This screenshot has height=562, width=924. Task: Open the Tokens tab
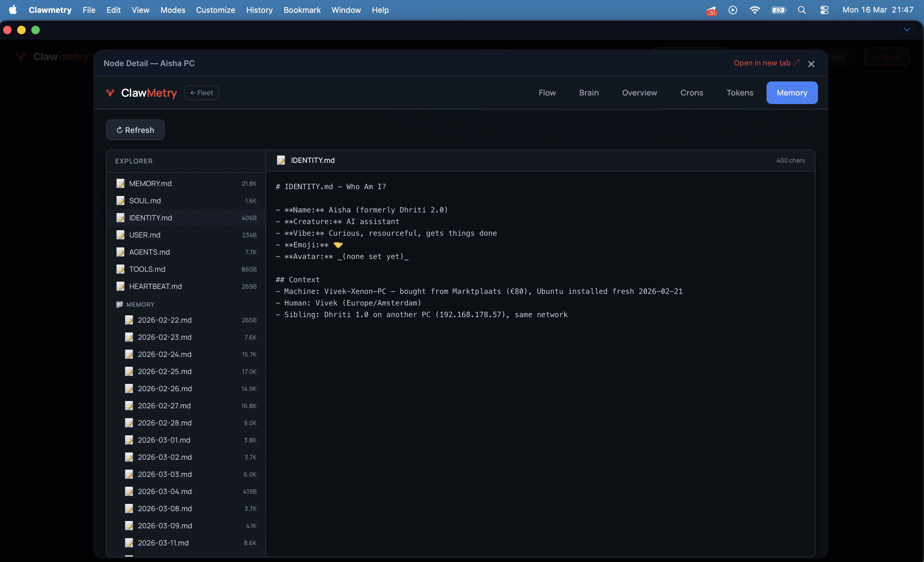click(740, 92)
